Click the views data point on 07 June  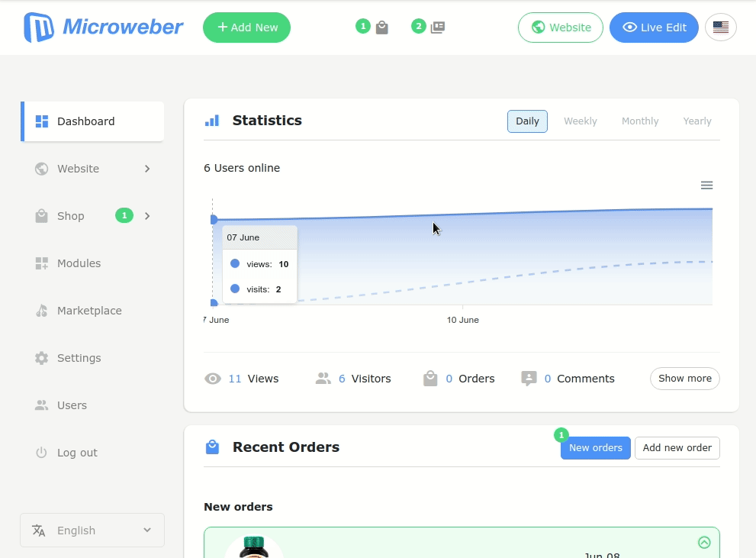(x=214, y=219)
